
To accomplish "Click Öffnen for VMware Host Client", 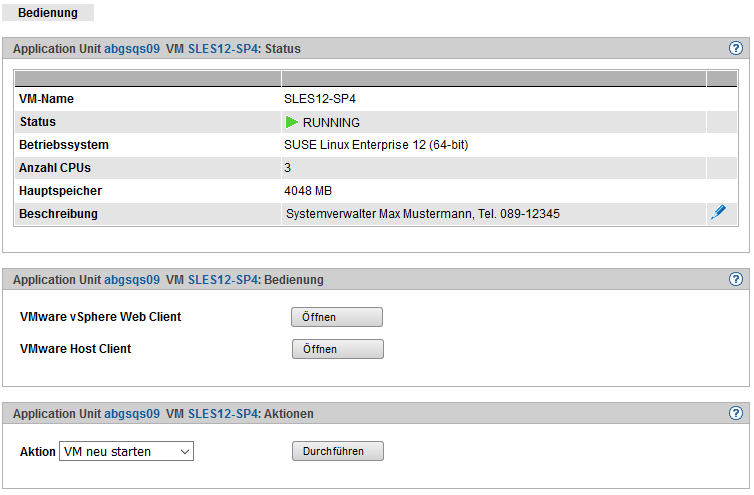I will [337, 349].
